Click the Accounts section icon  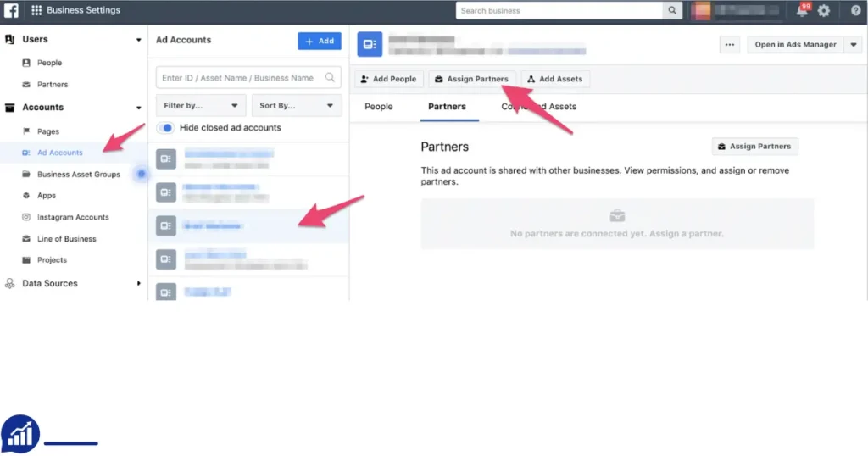(10, 108)
